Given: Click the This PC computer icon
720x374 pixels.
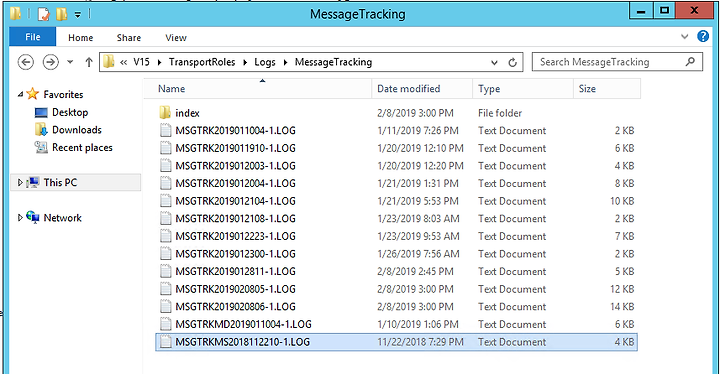Looking at the screenshot, I should (x=33, y=182).
